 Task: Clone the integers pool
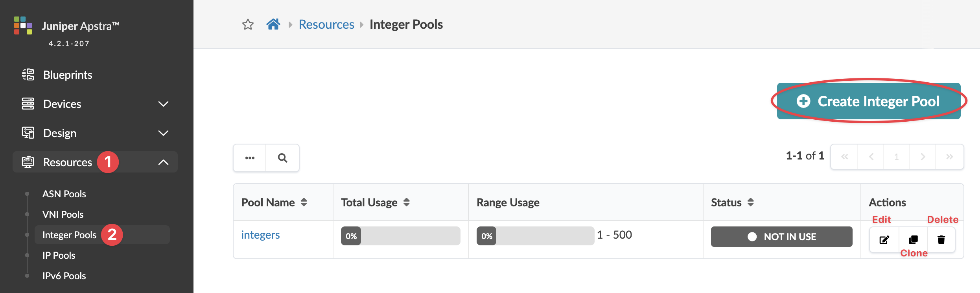pyautogui.click(x=913, y=239)
